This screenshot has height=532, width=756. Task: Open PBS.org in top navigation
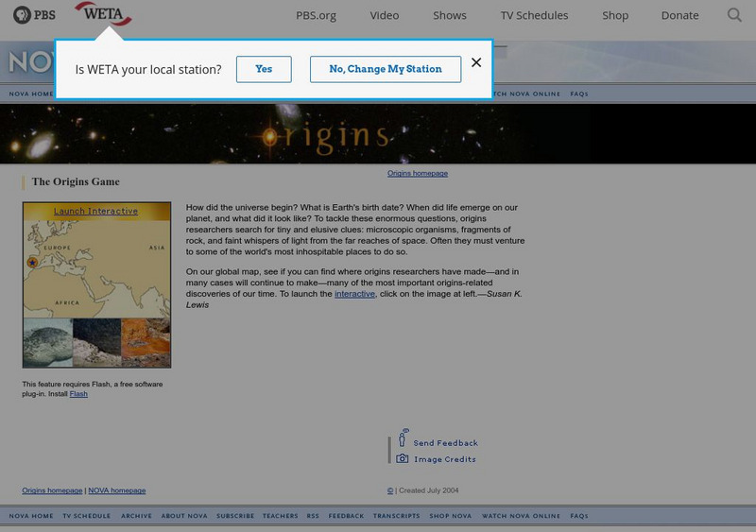[316, 15]
